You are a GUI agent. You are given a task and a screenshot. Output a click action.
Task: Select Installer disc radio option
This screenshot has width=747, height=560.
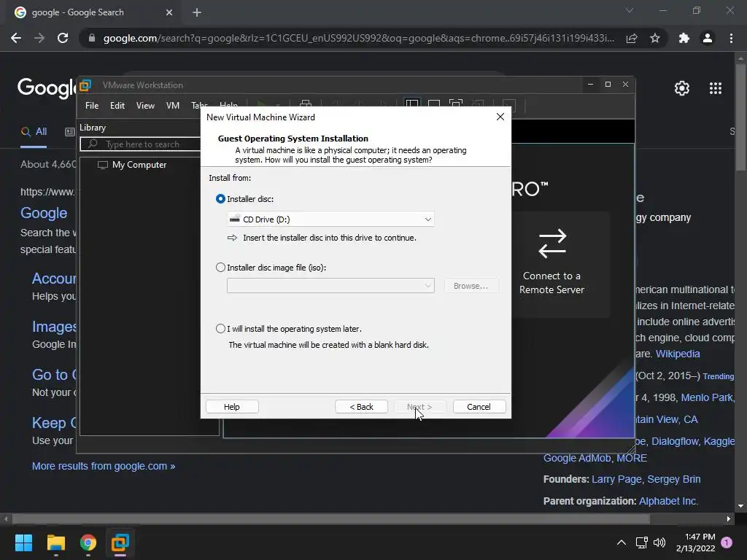click(220, 199)
